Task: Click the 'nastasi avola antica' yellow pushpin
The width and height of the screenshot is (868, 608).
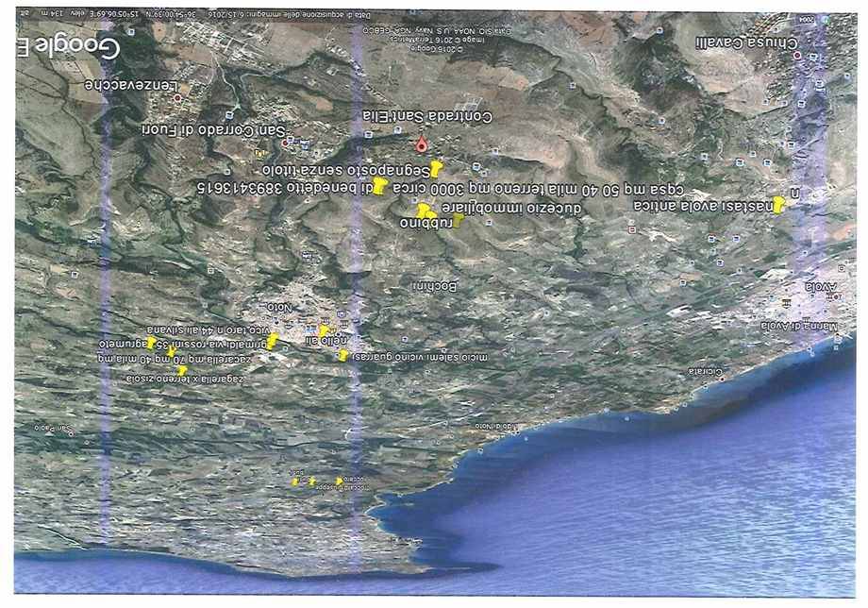Action: [x=778, y=205]
